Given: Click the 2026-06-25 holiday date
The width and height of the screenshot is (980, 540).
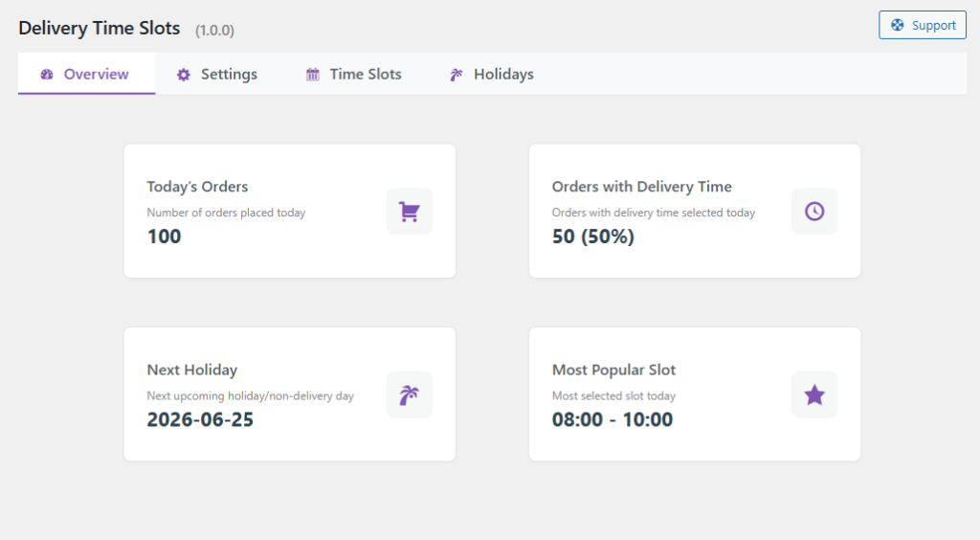Looking at the screenshot, I should [200, 419].
